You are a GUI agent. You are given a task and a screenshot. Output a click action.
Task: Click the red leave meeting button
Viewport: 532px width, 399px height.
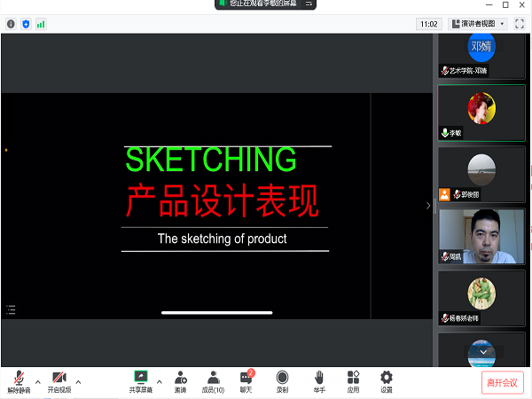pyautogui.click(x=502, y=383)
